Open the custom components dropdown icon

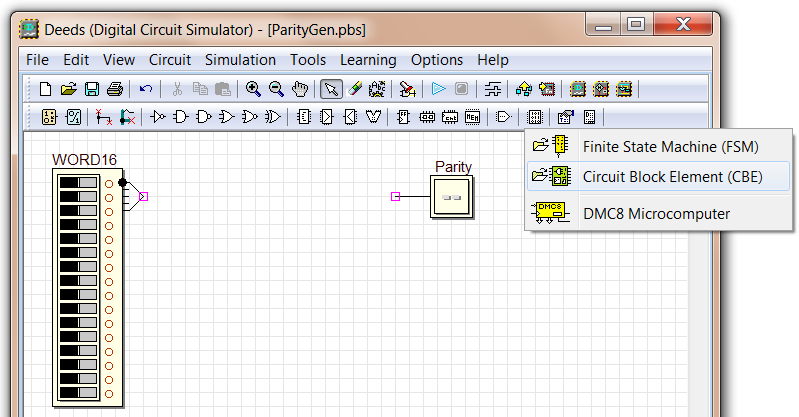(x=535, y=117)
